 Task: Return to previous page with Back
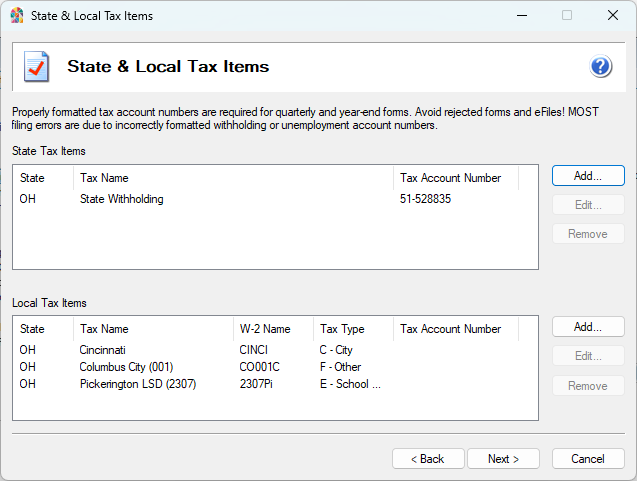tap(428, 459)
